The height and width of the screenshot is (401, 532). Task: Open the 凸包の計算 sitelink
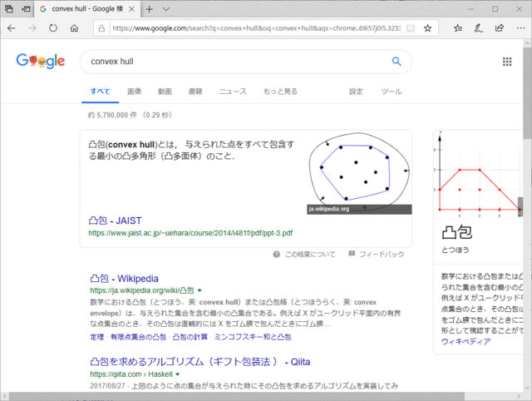190,337
